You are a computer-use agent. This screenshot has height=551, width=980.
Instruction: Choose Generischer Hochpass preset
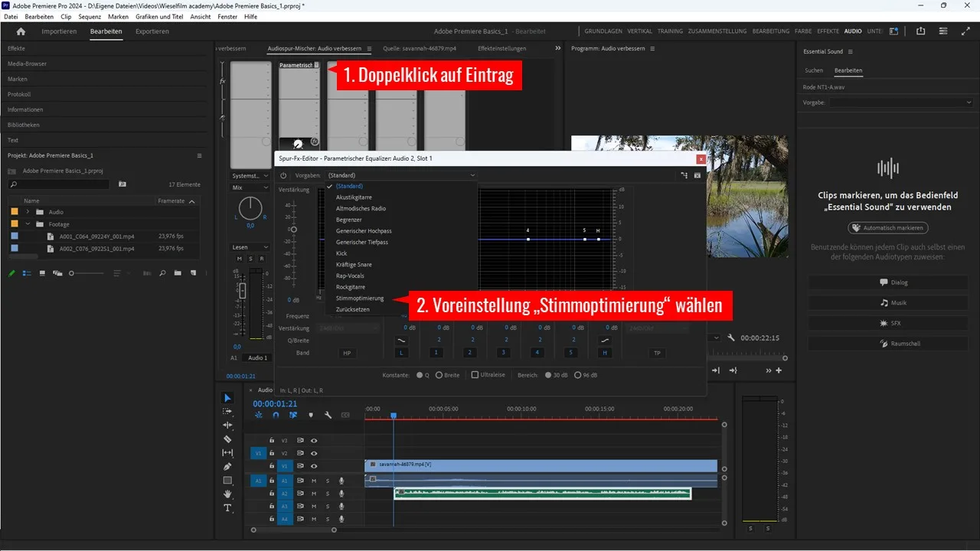tap(364, 231)
